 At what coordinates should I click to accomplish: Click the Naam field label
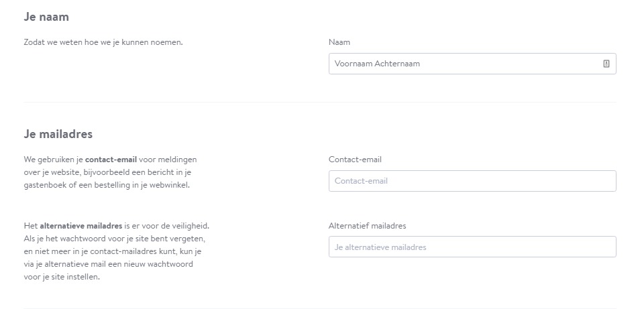tap(339, 42)
